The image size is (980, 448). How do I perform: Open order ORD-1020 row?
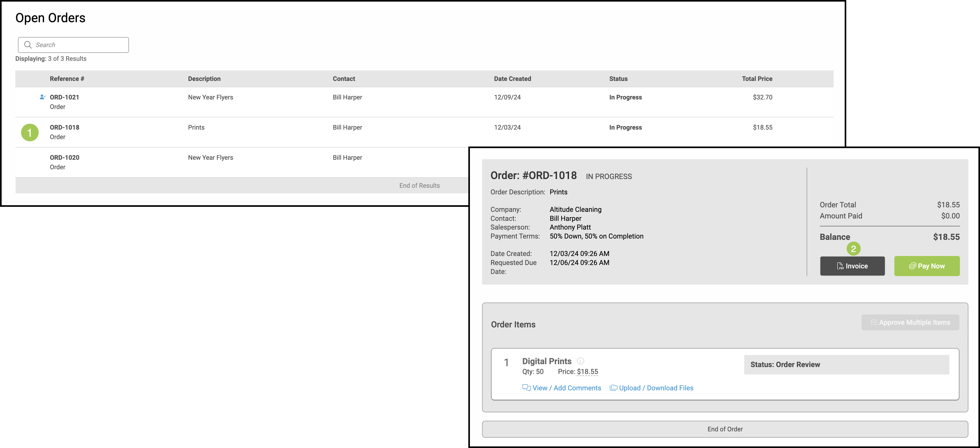(x=64, y=157)
